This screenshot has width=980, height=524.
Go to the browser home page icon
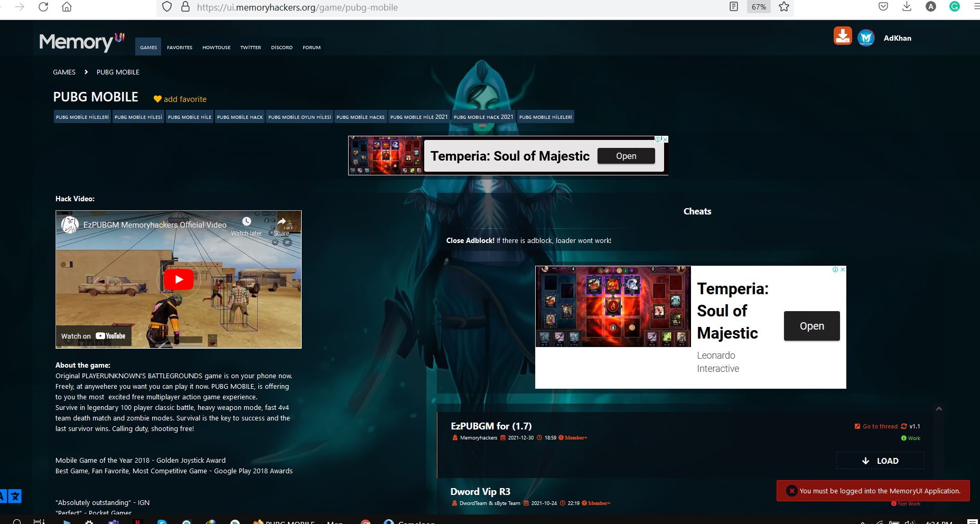pos(67,7)
